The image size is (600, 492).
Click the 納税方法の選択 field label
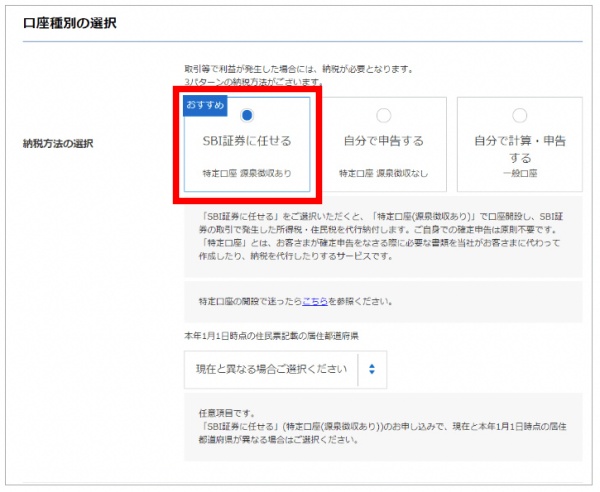[x=58, y=143]
